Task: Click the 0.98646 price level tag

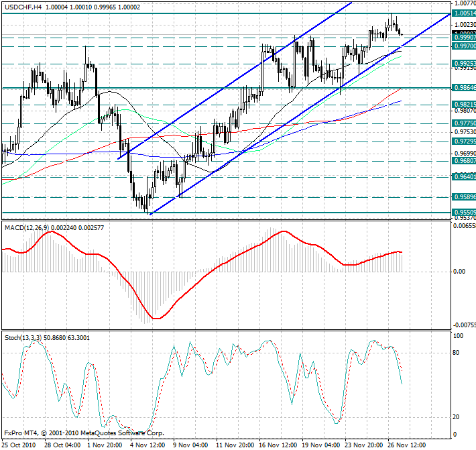Action: click(x=463, y=88)
